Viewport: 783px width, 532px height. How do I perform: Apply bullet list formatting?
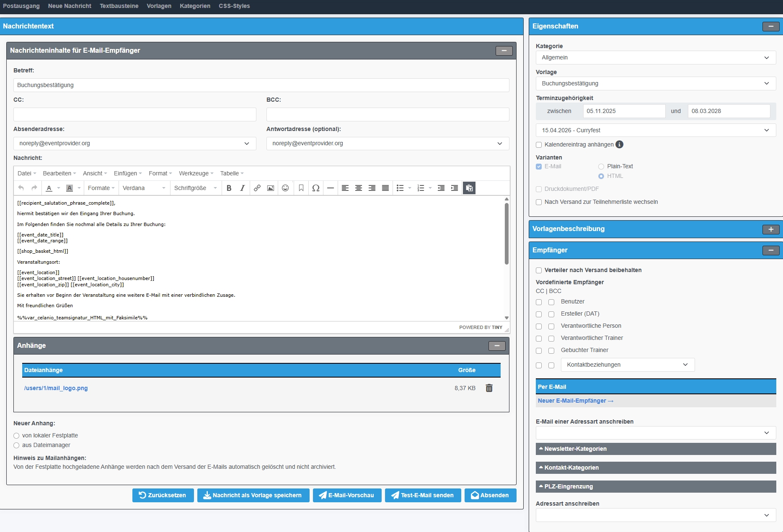click(x=400, y=188)
